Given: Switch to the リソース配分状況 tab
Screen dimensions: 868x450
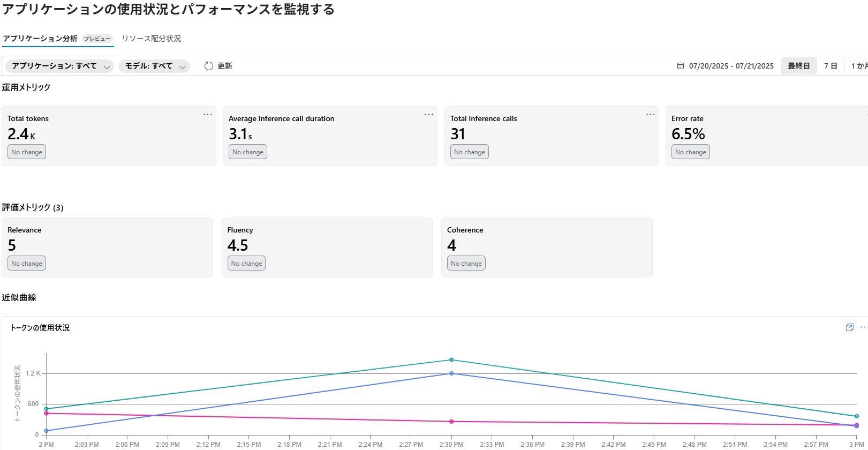Looking at the screenshot, I should click(152, 39).
